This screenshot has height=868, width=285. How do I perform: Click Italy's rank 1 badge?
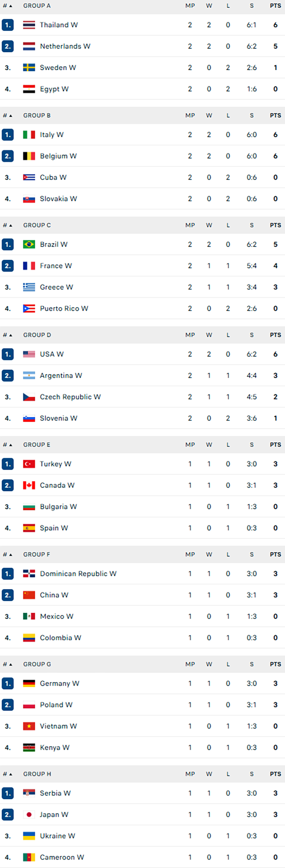8,135
